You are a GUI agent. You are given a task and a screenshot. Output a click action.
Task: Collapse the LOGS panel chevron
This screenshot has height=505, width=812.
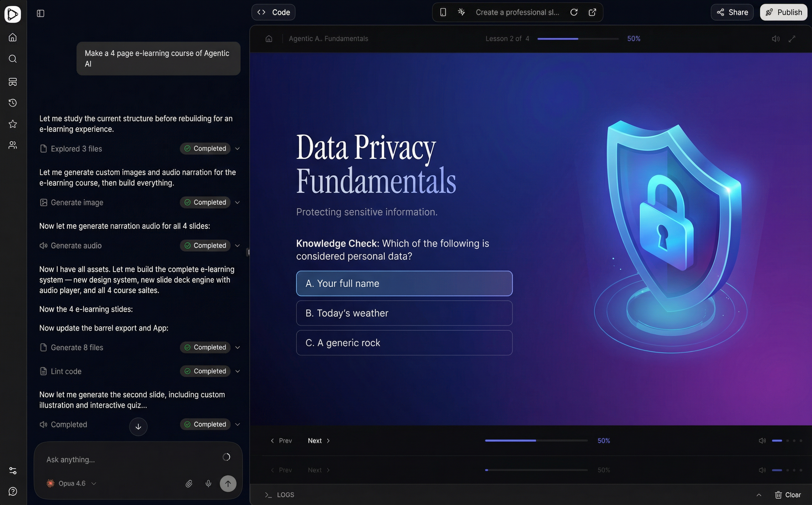759,495
